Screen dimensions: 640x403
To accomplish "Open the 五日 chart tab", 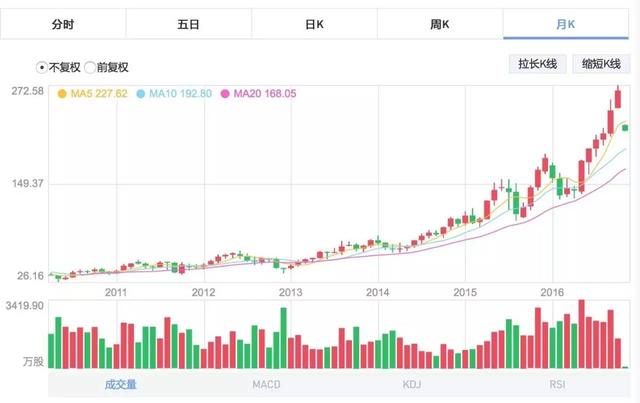I will click(x=189, y=24).
